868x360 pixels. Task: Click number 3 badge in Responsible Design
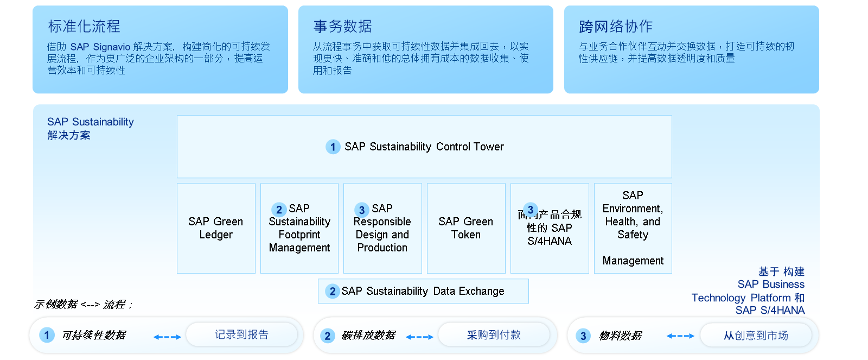(362, 210)
